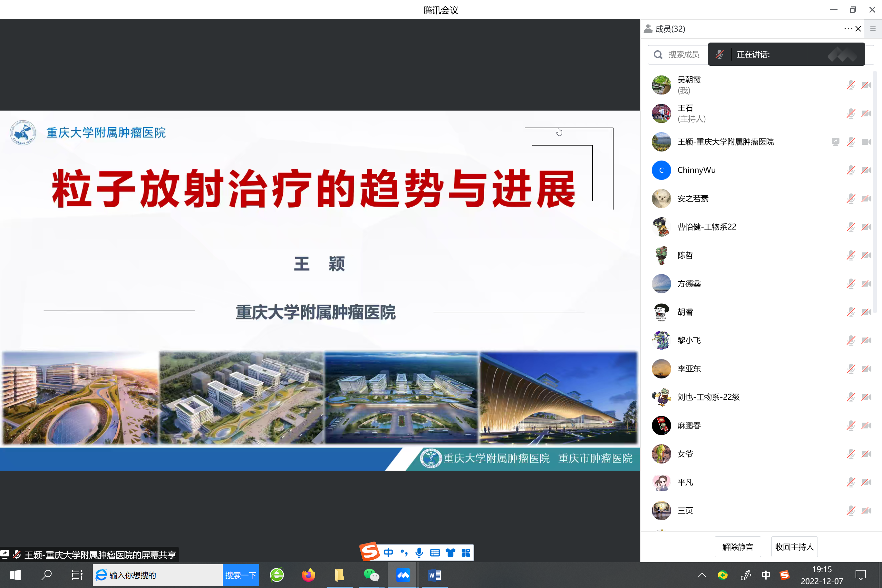Click the 搜索一下 button

pos(241,575)
